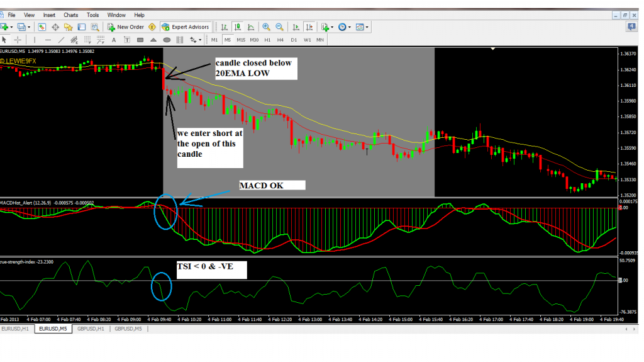Switch to the EURUSD,H1 chart tab
The width and height of the screenshot is (644, 362).
(16, 329)
